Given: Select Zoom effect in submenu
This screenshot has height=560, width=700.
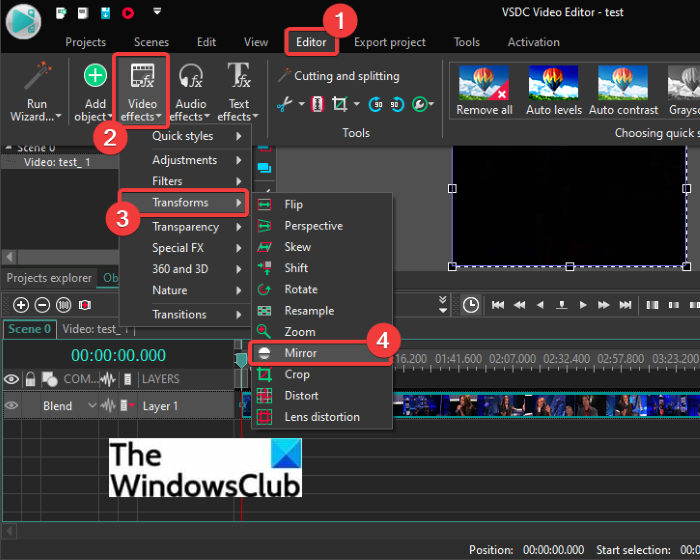Looking at the screenshot, I should pyautogui.click(x=322, y=332).
